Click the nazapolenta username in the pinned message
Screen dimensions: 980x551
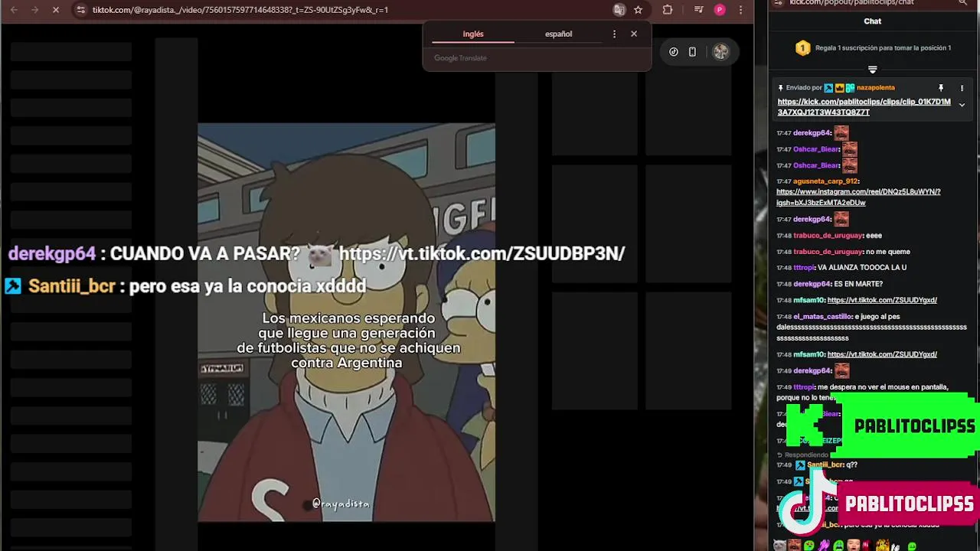[x=876, y=88]
